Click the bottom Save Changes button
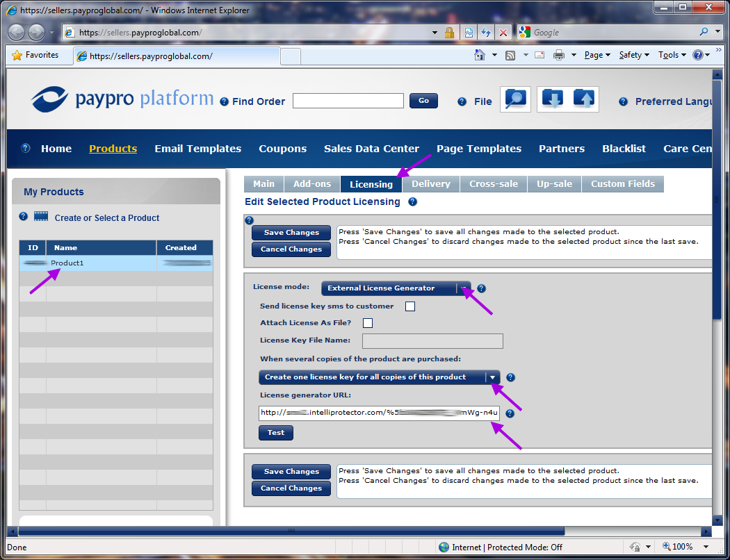The width and height of the screenshot is (730, 560). (x=291, y=472)
